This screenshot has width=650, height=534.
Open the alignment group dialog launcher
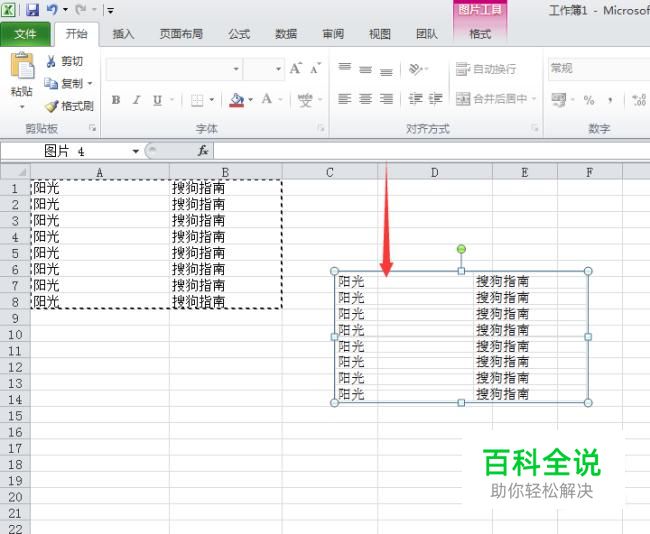pos(534,129)
